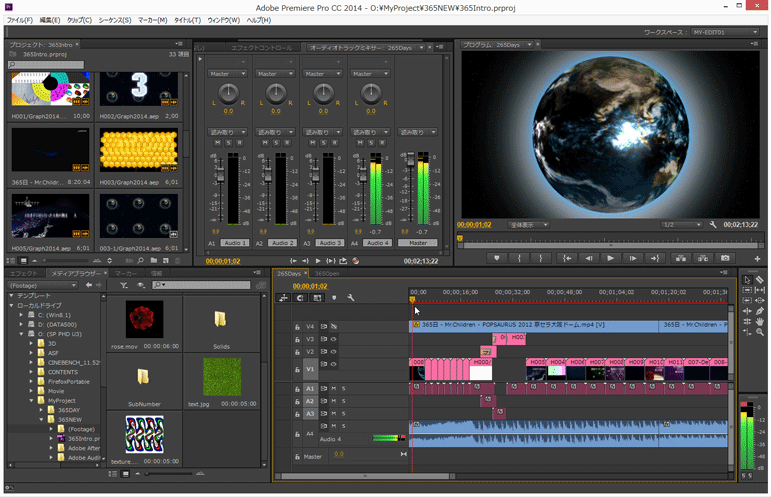Step back one frame in Program monitor

click(x=589, y=258)
